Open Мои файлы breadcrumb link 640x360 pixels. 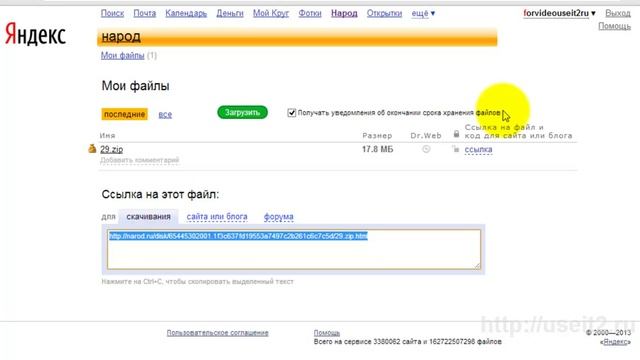click(x=122, y=56)
